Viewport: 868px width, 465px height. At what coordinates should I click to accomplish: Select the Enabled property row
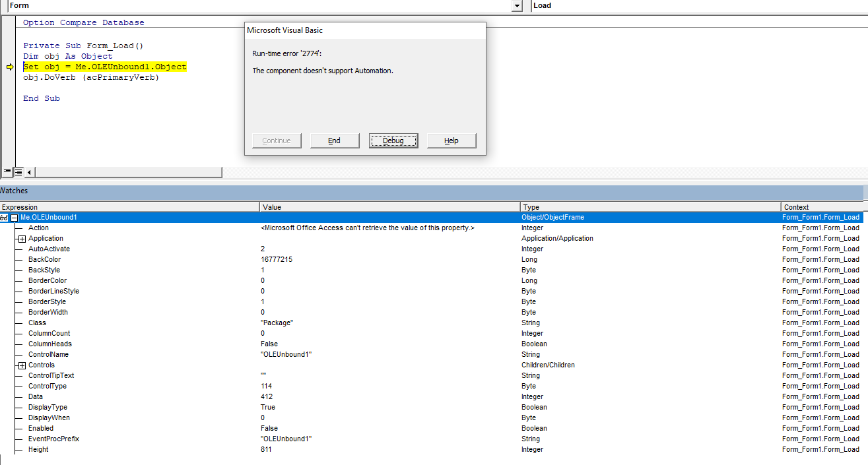[x=432, y=428]
